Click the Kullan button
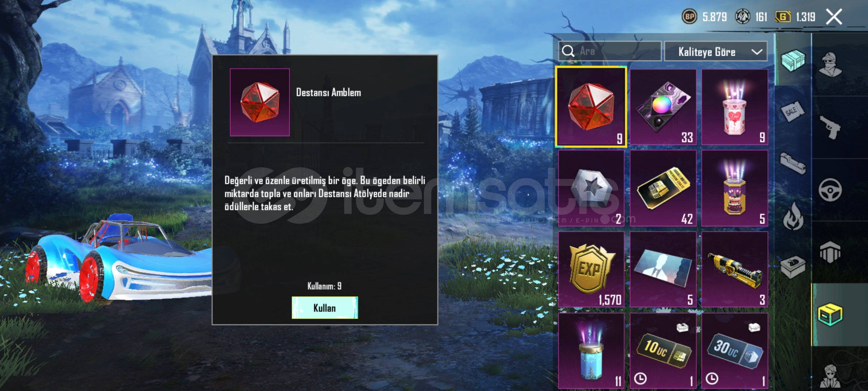Image resolution: width=868 pixels, height=391 pixels. pyautogui.click(x=325, y=308)
